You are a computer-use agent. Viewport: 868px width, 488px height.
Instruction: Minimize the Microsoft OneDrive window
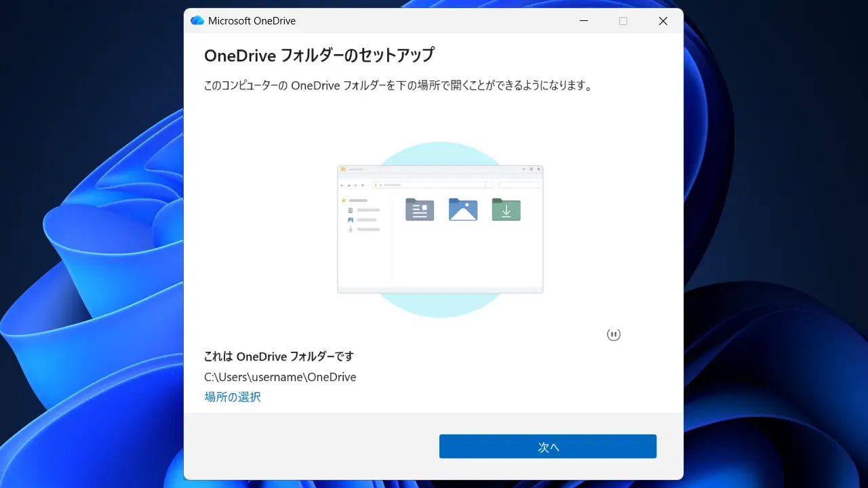coord(584,21)
